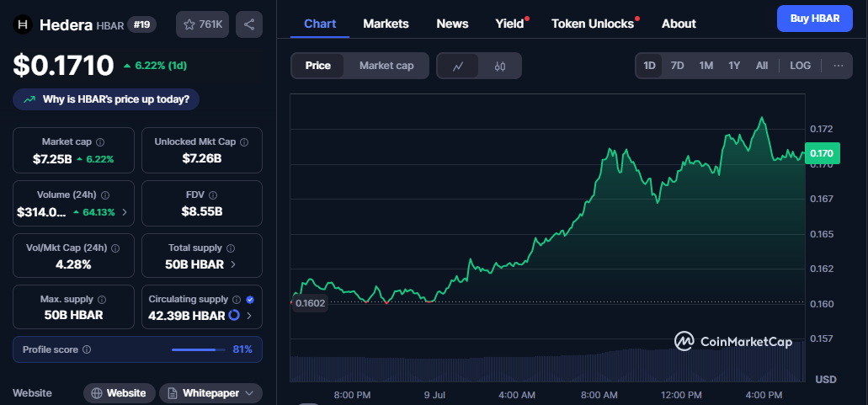The width and height of the screenshot is (868, 405).
Task: Switch to candlestick chart view icon
Action: coord(500,66)
